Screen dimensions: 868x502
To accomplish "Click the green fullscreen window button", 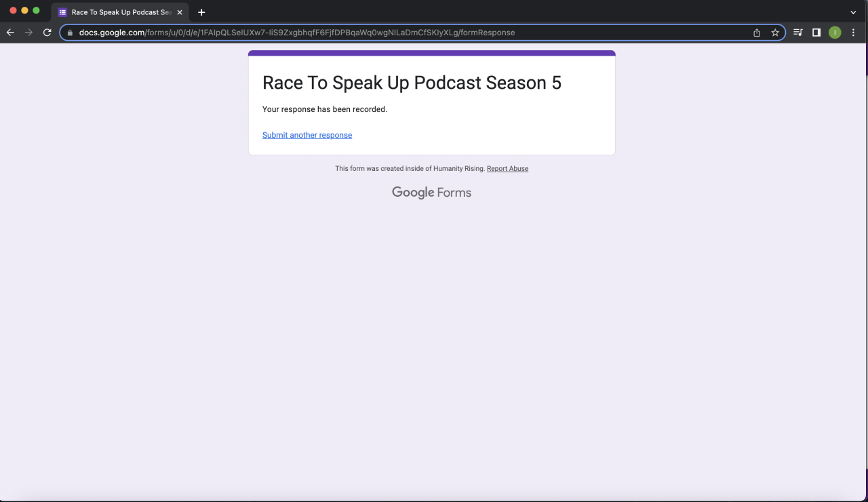I will click(37, 11).
